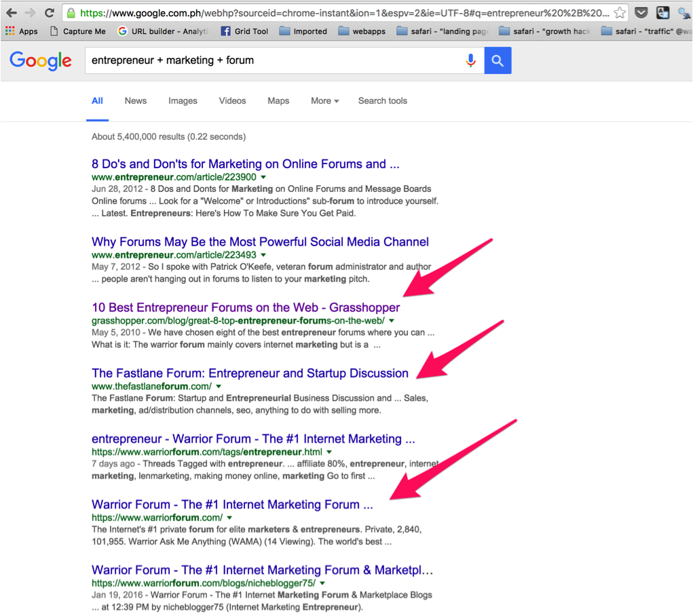Open "Warrior Forum - The #1 Internet Marketing Forum ..." result
The height and width of the screenshot is (616, 693).
point(232,504)
